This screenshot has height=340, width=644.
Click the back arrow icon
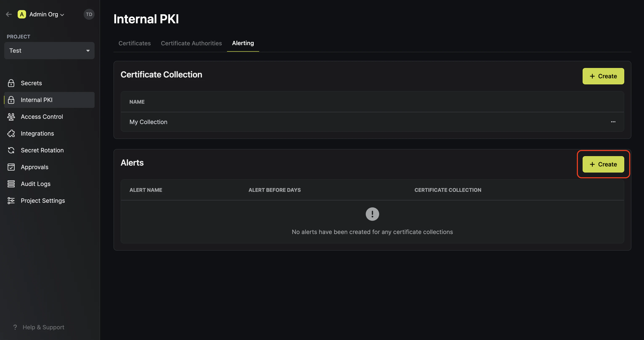pos(9,14)
